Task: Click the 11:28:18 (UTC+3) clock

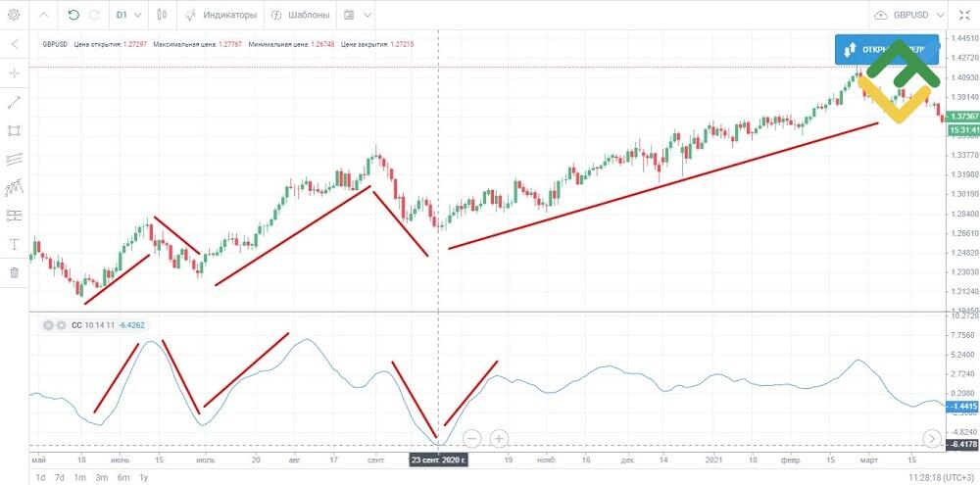Action: 939,477
